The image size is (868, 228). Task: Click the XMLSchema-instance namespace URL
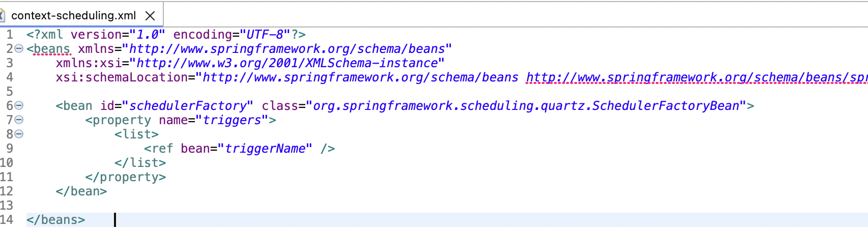[x=287, y=63]
